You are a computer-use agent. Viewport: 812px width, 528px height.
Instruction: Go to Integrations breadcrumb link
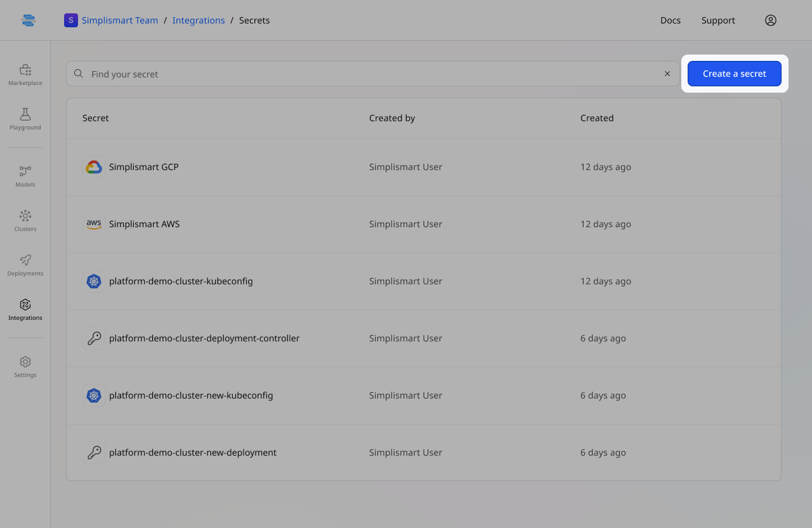pos(199,20)
